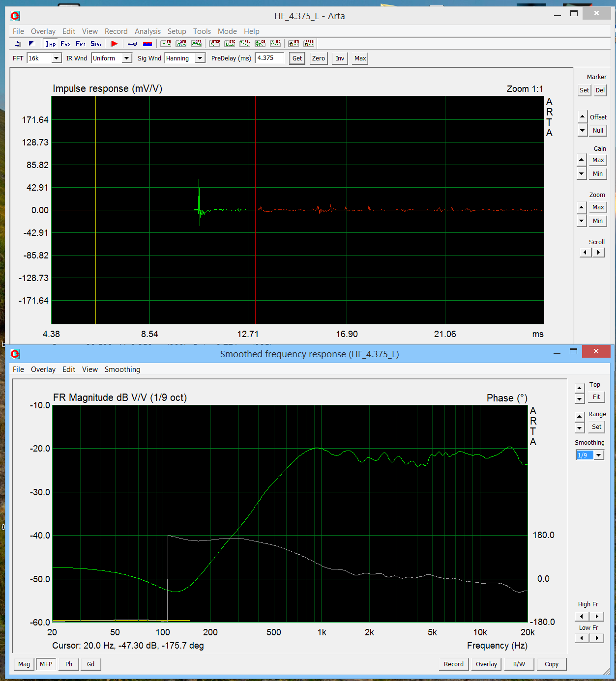This screenshot has height=681, width=616.
Task: Open the DFT analysis icon
Action: (197, 44)
